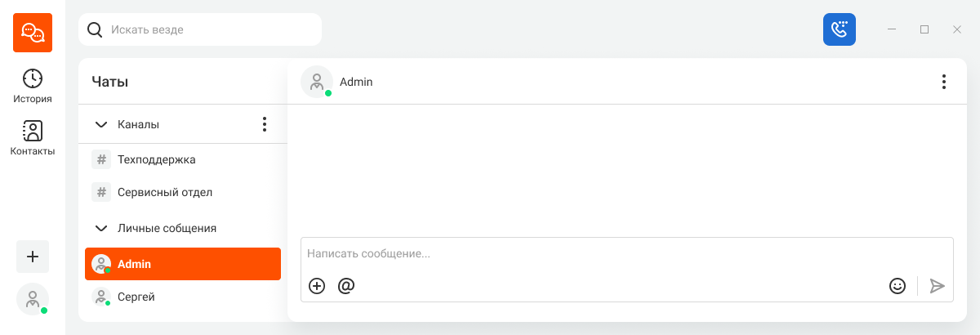Image resolution: width=980 pixels, height=335 pixels.
Task: Collapse the Каналы section chevron
Action: tap(102, 124)
